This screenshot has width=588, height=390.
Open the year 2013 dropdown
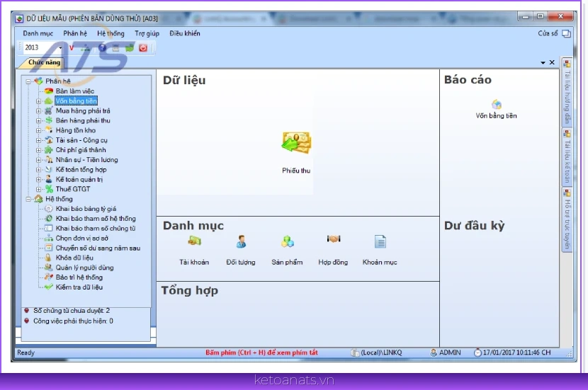coord(60,47)
